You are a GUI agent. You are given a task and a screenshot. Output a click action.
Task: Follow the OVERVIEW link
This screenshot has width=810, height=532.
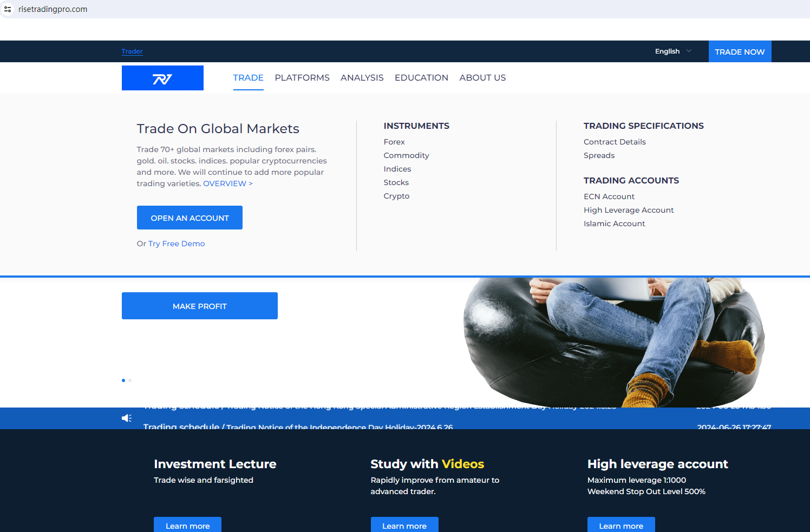(x=228, y=183)
